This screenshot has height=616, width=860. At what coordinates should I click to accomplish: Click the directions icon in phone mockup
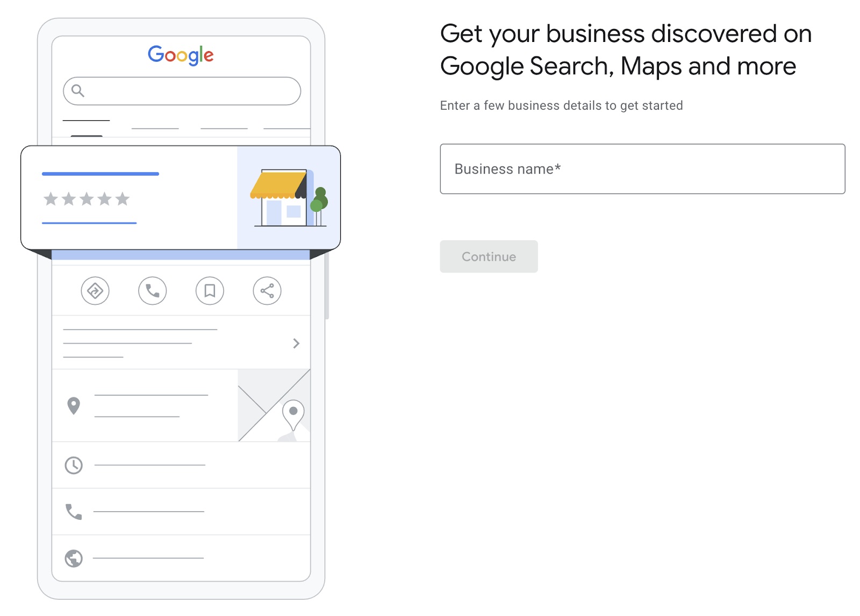(x=95, y=291)
